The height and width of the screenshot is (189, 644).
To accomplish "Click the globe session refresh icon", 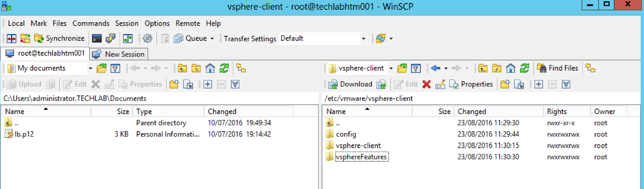I will point(380,38).
